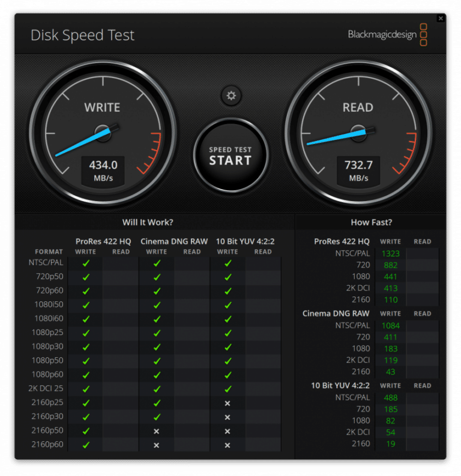The height and width of the screenshot is (476, 461).
Task: Click ProRes 422 HQ write checkmark for 1080p30
Action: coord(86,347)
